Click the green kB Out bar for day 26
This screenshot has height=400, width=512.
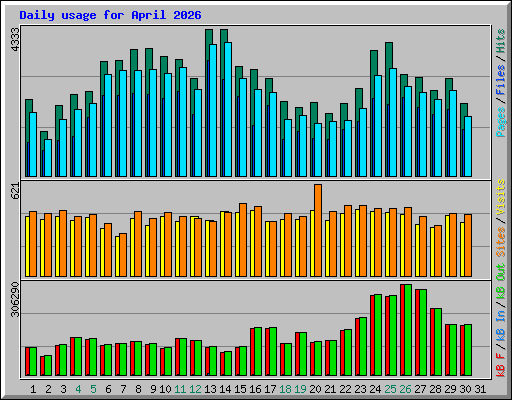[x=408, y=330]
